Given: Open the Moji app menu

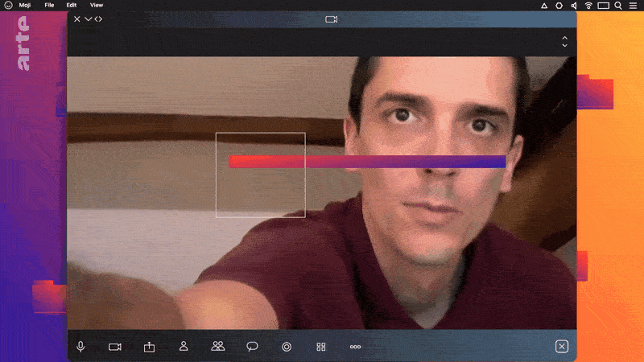Looking at the screenshot, I should click(x=25, y=6).
